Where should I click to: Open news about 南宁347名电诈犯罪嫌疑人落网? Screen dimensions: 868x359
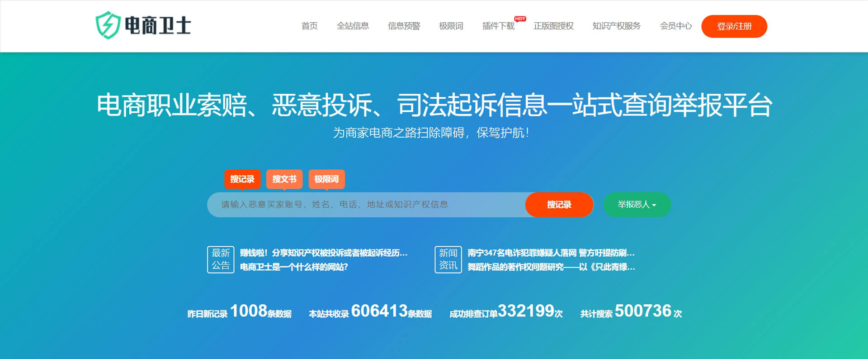point(551,253)
